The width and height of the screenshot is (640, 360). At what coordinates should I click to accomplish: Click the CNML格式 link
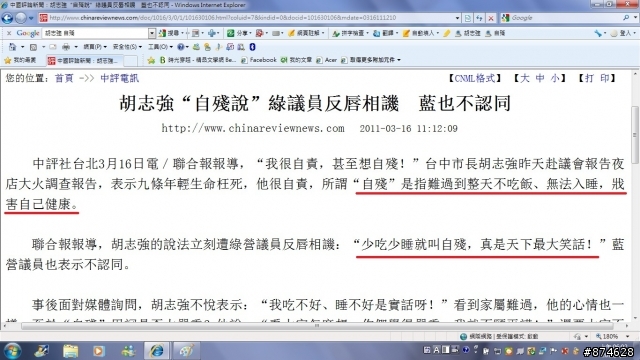pos(475,78)
